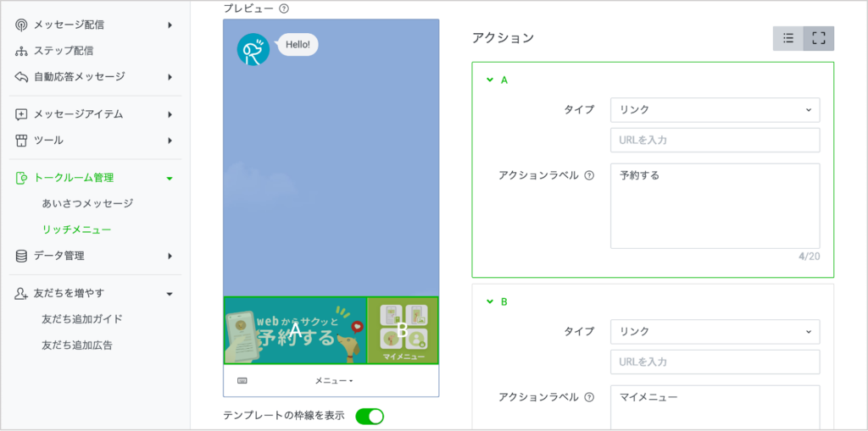
Task: Go to 友だち追加ガイド link
Action: (82, 319)
